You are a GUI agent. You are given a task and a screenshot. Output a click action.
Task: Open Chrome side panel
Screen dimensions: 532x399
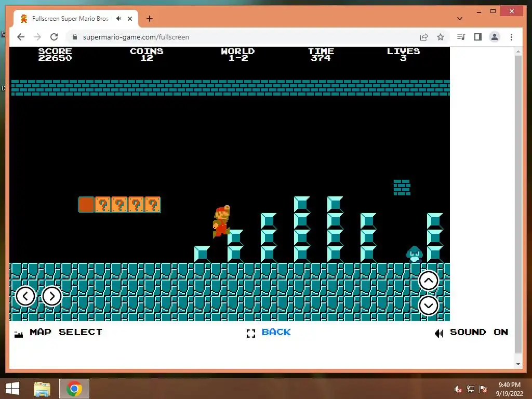pyautogui.click(x=478, y=37)
